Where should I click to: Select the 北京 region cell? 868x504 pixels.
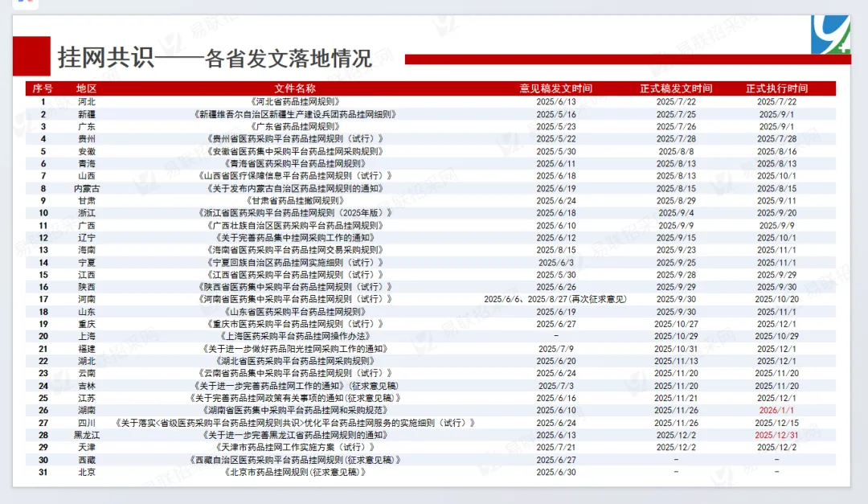coord(86,473)
